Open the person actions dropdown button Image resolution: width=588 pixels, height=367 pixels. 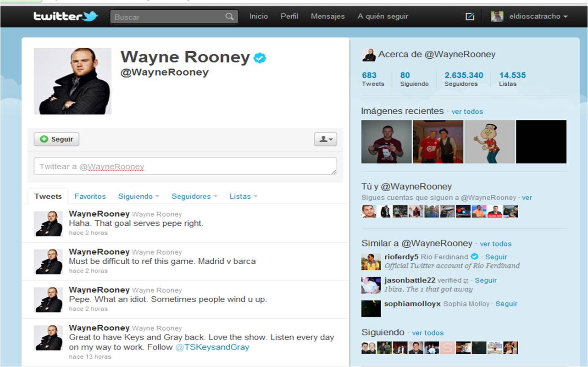[326, 139]
